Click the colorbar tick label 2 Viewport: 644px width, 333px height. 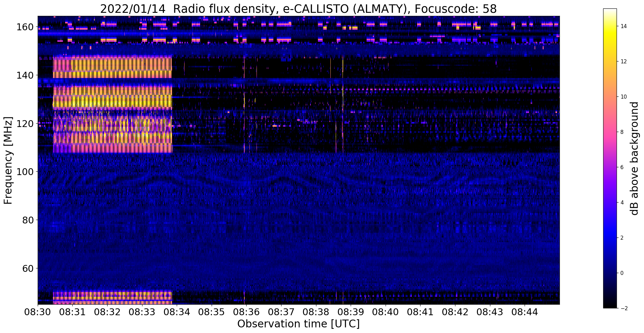click(622, 238)
